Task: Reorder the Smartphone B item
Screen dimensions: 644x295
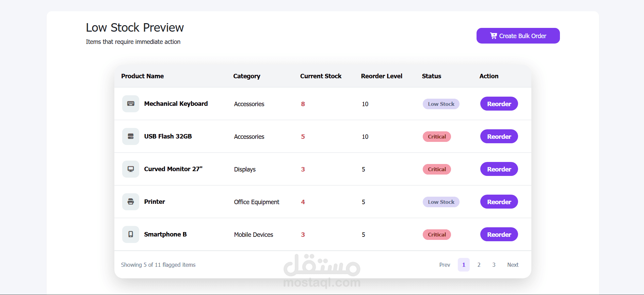Action: click(x=499, y=234)
